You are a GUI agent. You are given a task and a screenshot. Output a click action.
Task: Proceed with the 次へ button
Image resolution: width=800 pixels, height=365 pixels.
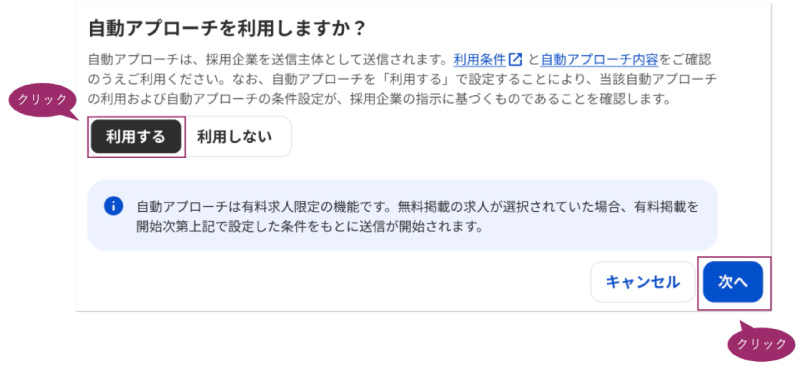(x=733, y=282)
